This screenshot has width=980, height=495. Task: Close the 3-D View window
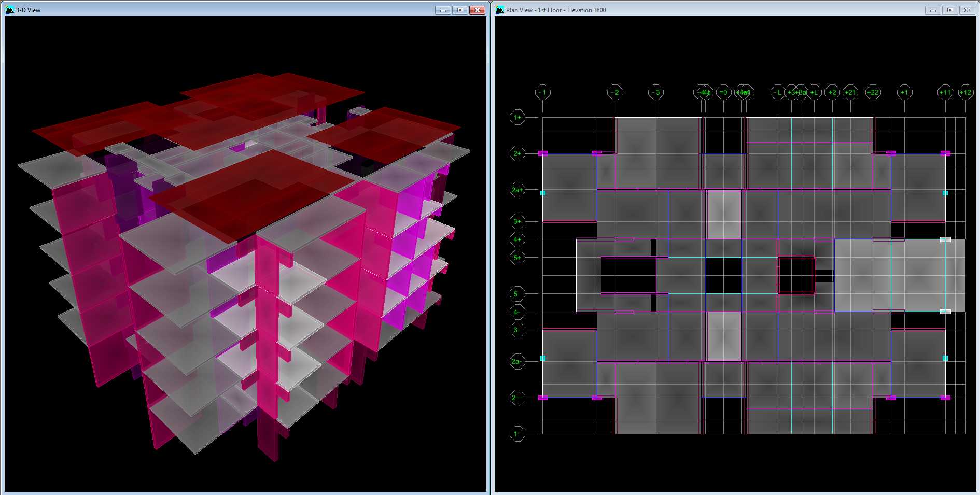tap(477, 10)
